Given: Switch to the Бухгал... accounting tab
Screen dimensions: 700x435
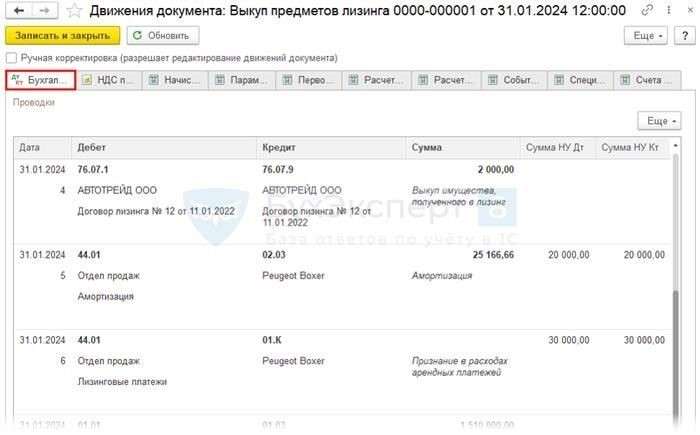Looking at the screenshot, I should pyautogui.click(x=41, y=80).
